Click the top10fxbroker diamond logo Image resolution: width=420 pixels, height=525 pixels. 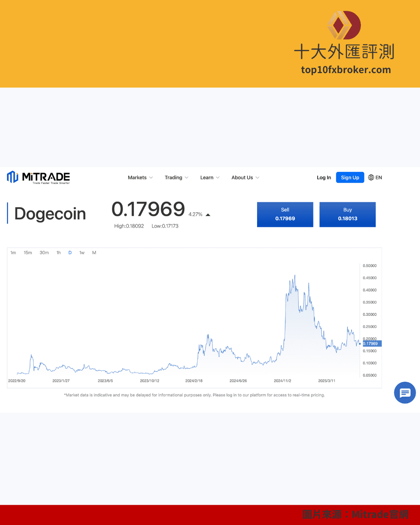tap(344, 25)
